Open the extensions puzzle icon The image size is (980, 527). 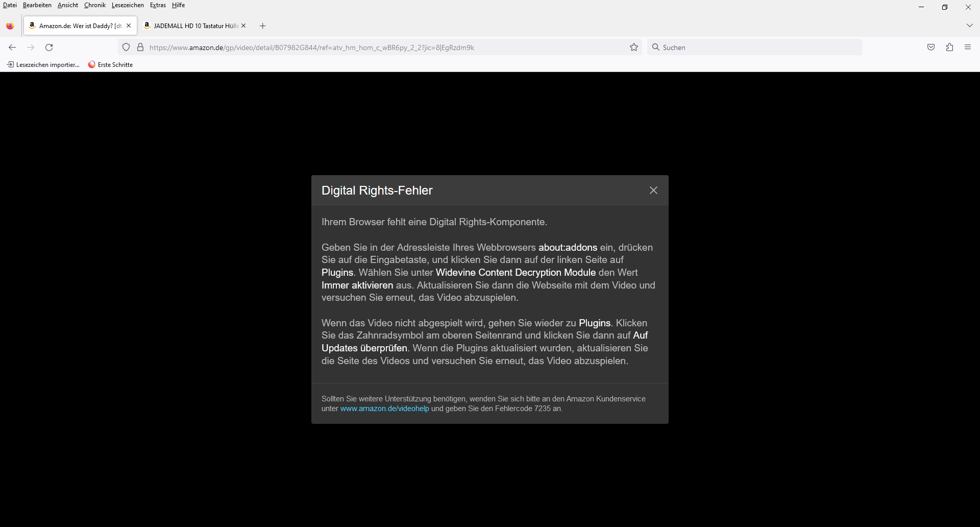pyautogui.click(x=949, y=47)
